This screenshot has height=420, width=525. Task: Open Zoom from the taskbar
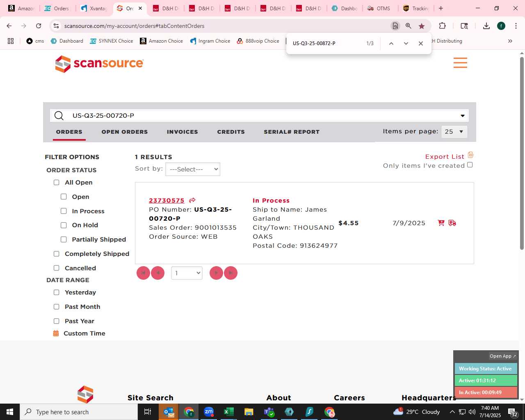[x=209, y=412]
